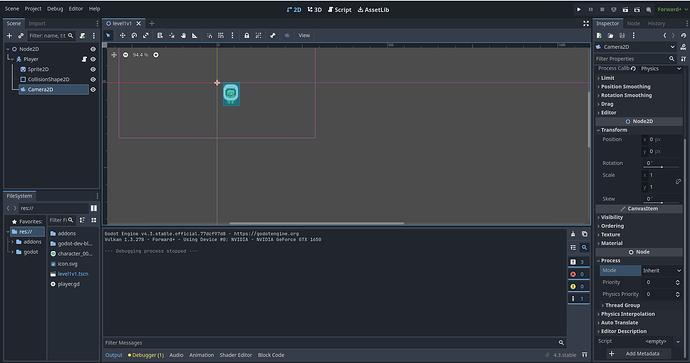Select the Move Mode tool
The image size is (690, 363).
pos(122,36)
